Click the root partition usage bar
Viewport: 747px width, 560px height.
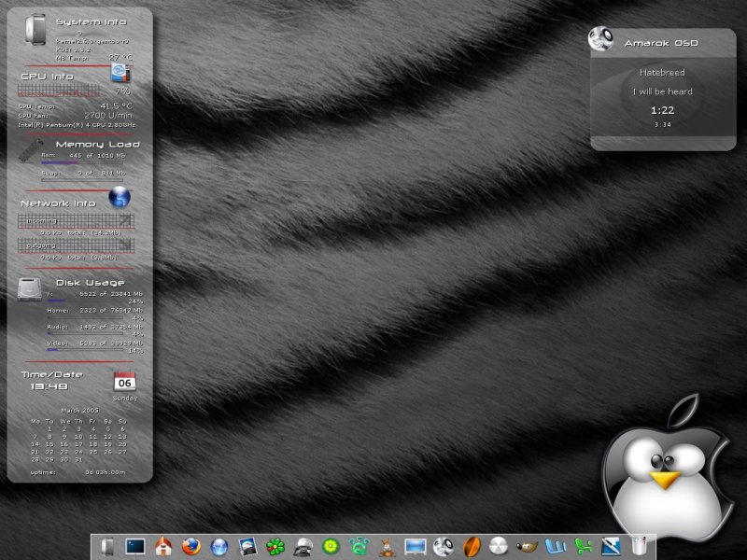click(x=85, y=301)
